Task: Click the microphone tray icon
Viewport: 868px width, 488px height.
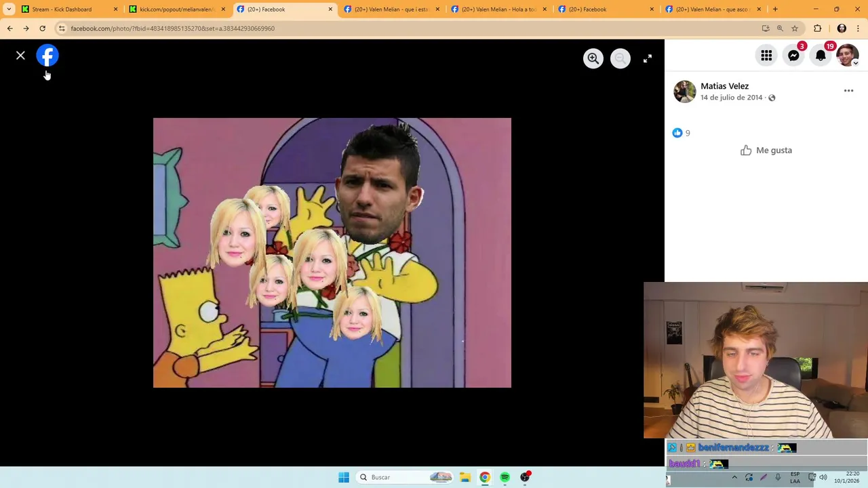Action: 778,477
